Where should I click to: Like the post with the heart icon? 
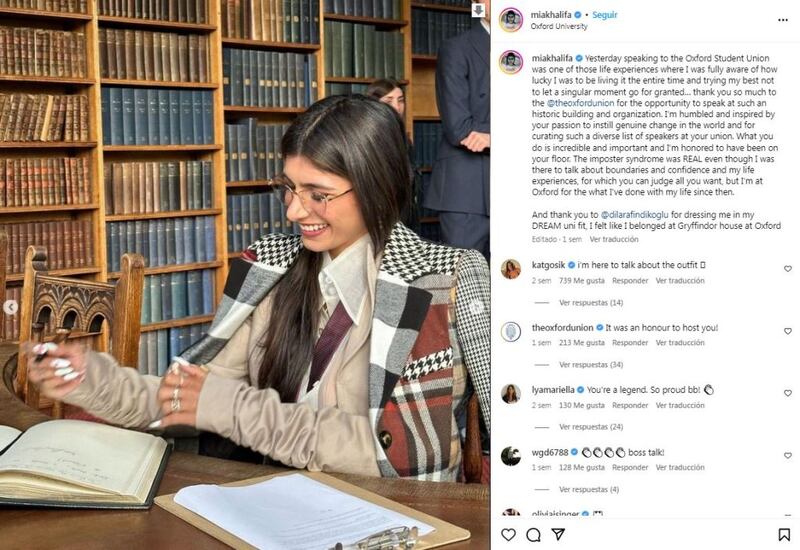click(x=508, y=534)
